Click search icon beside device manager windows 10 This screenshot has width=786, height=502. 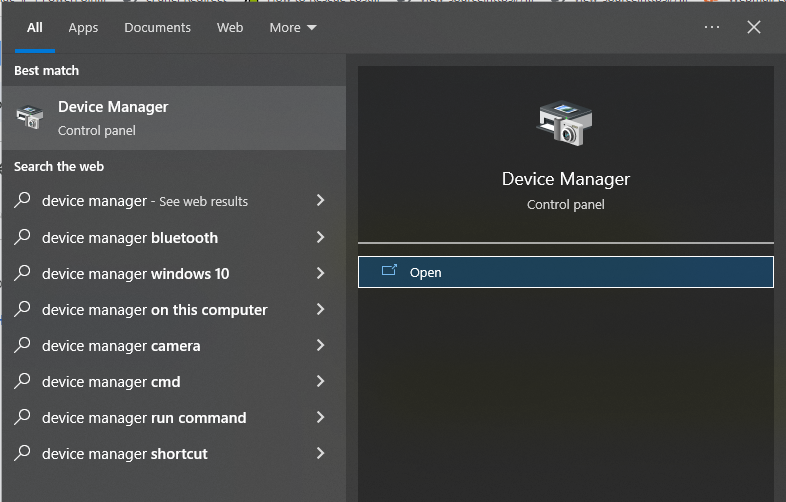click(x=22, y=272)
